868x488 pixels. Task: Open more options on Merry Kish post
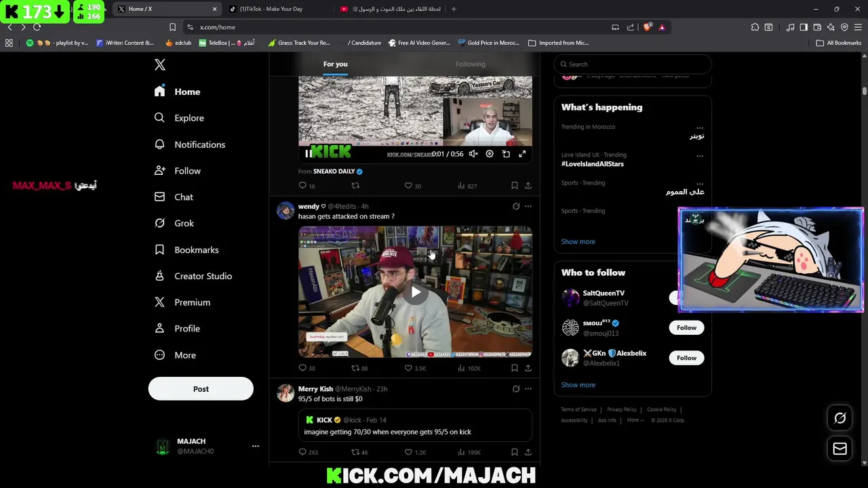(528, 389)
